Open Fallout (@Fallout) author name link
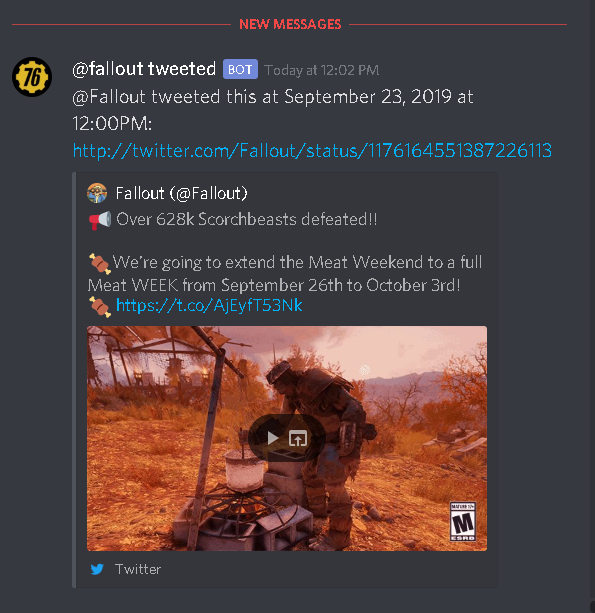 coord(181,193)
